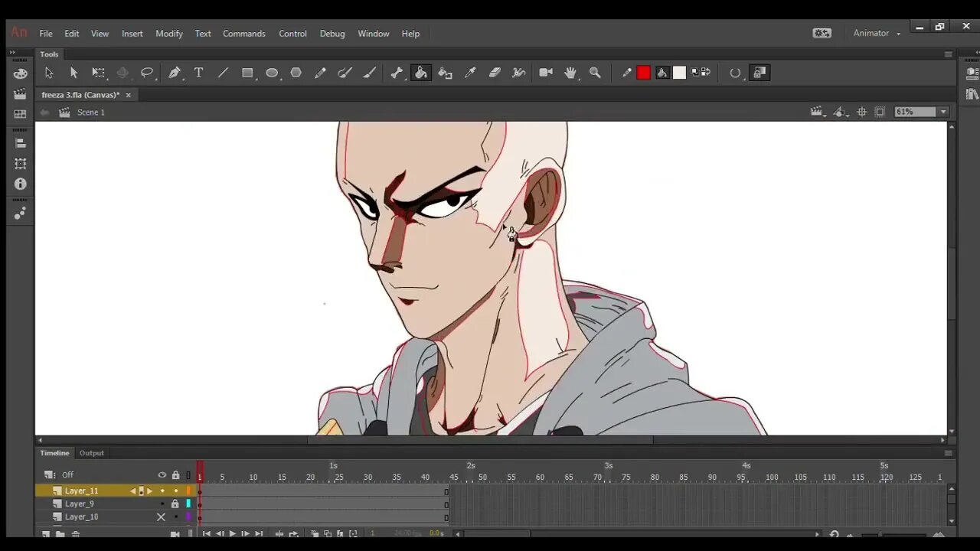This screenshot has width=980, height=551.
Task: Insert keyframe button on Layer_11
Action: pyautogui.click(x=141, y=491)
